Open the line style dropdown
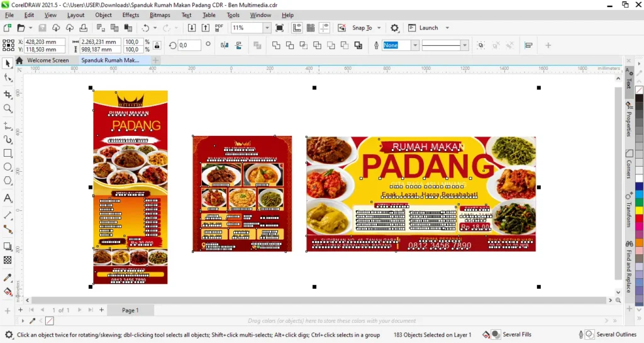This screenshot has width=644, height=343. [465, 45]
